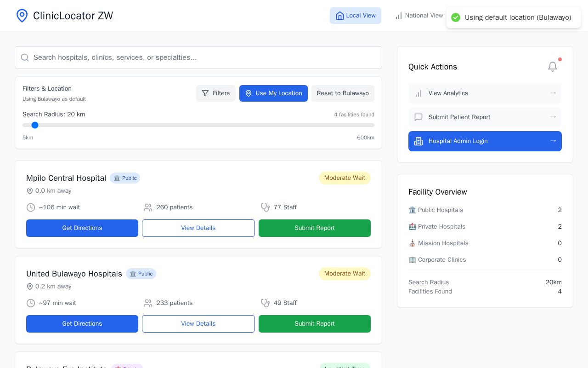Get Directions to United Bulawayo Hospitals
Screen dimensions: 588x368
pos(82,324)
